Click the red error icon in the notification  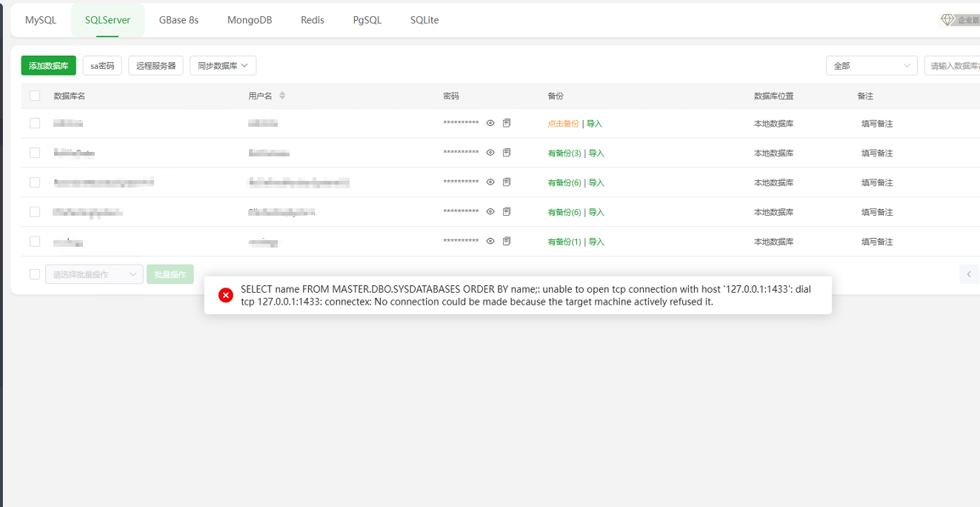226,295
